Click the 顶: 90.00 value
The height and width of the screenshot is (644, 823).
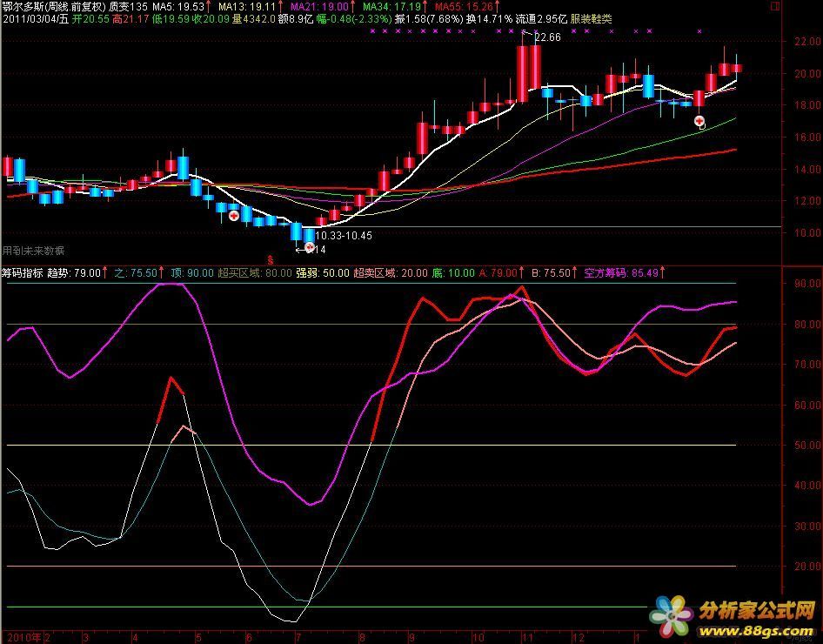(x=192, y=273)
